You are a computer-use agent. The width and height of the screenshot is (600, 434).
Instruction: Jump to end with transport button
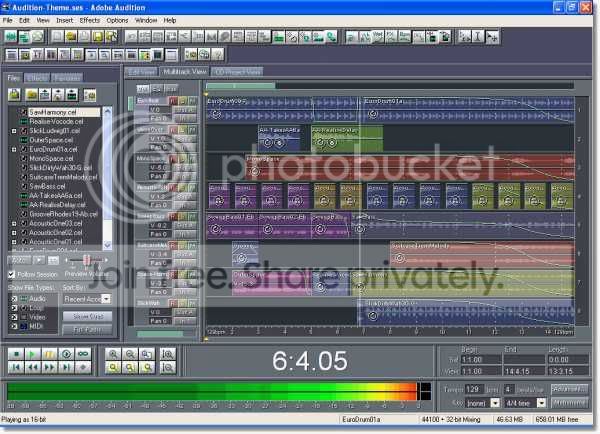(66, 367)
